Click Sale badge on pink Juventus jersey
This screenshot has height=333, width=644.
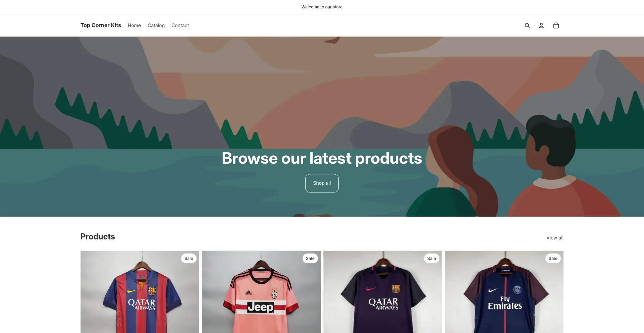[310, 259]
